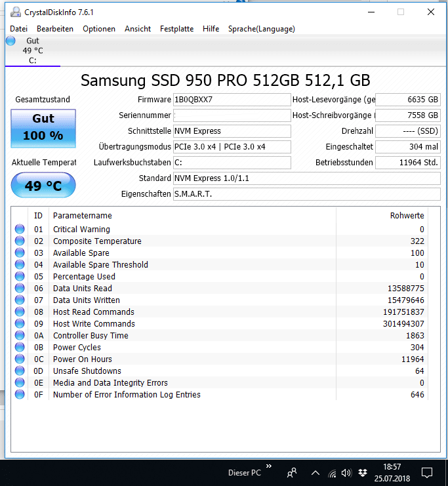Select the Data Units Written value 15479646

click(x=406, y=300)
